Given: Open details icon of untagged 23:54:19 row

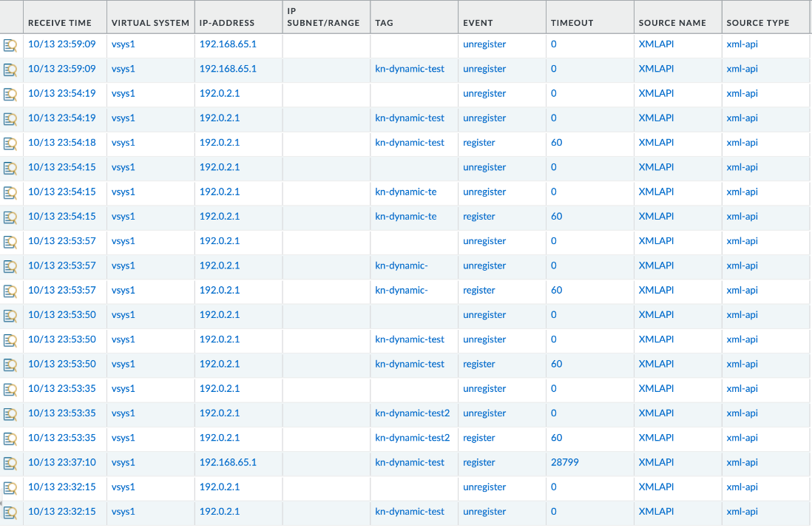Looking at the screenshot, I should pyautogui.click(x=10, y=94).
